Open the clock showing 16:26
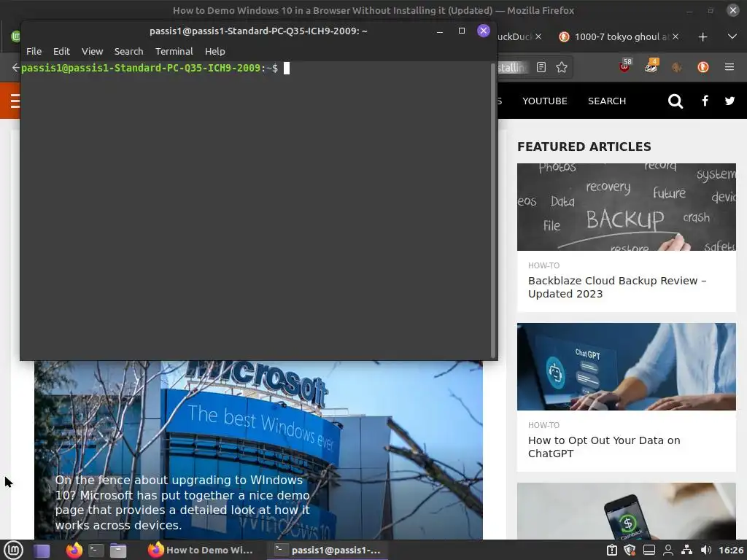Viewport: 747px width, 560px height. 731,551
